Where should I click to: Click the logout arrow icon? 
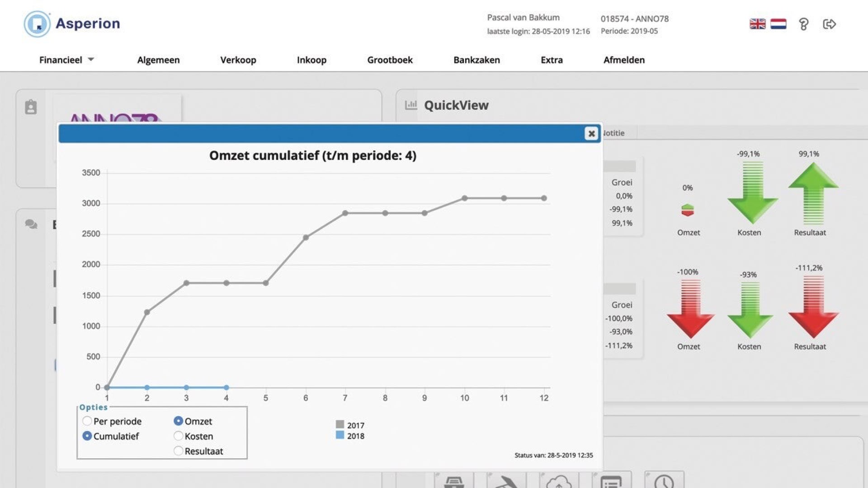[x=829, y=24]
